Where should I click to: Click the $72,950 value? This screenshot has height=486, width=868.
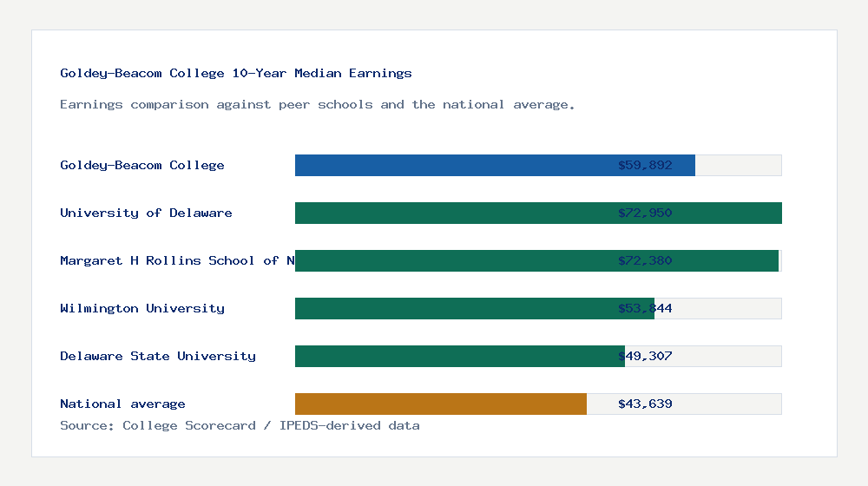(645, 213)
